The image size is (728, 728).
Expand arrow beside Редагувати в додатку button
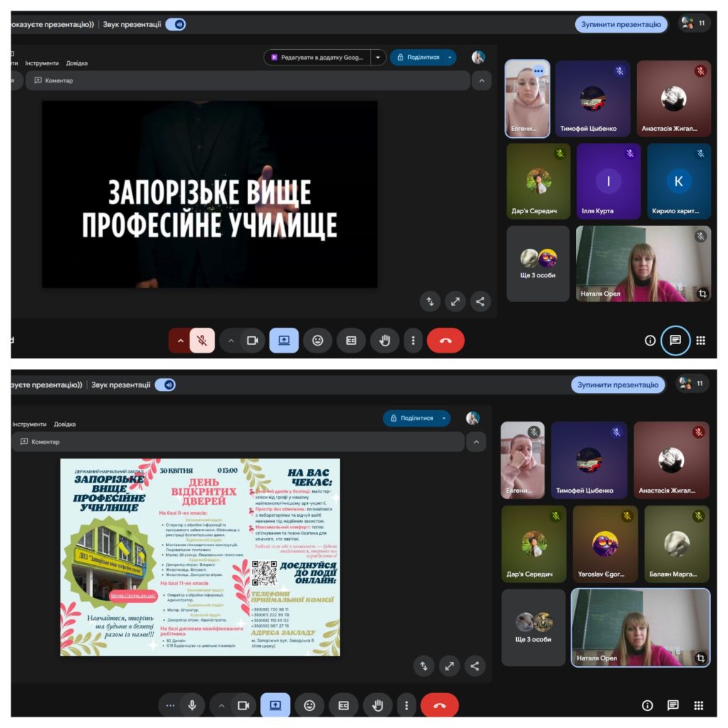378,58
